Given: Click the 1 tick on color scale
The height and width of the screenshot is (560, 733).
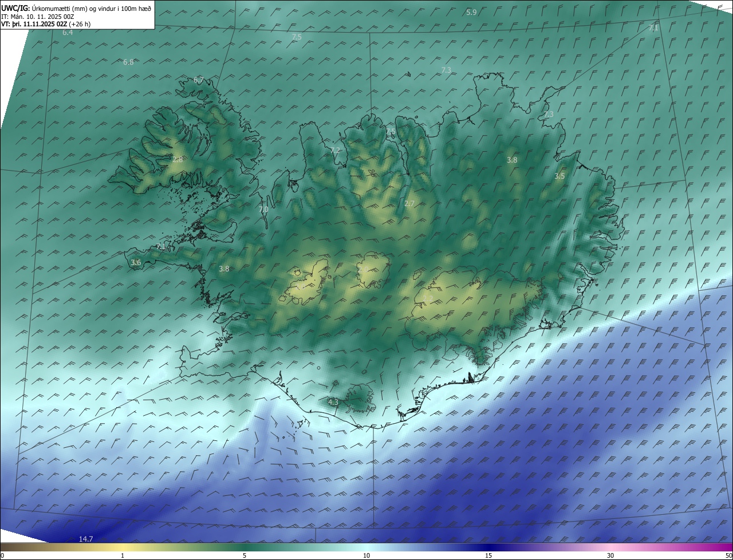Looking at the screenshot, I should pos(123,555).
